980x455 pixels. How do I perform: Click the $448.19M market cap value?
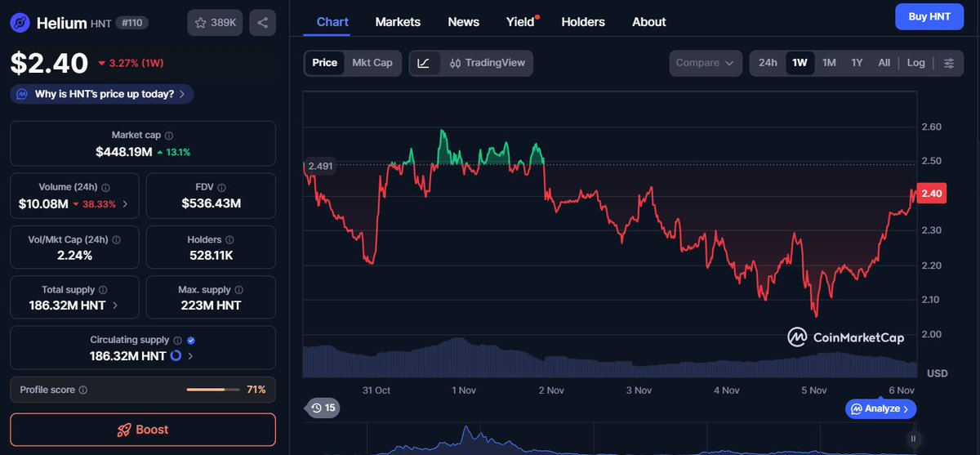pyautogui.click(x=124, y=152)
